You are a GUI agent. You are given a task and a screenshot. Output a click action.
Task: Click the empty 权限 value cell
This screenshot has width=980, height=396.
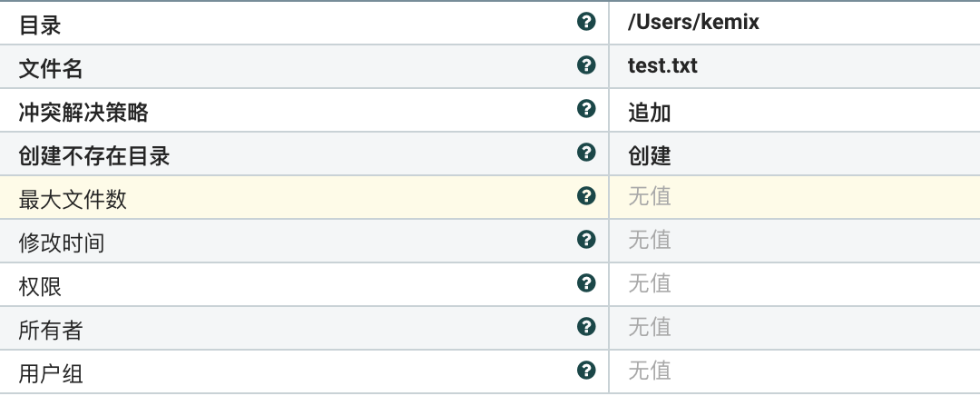pyautogui.click(x=650, y=283)
